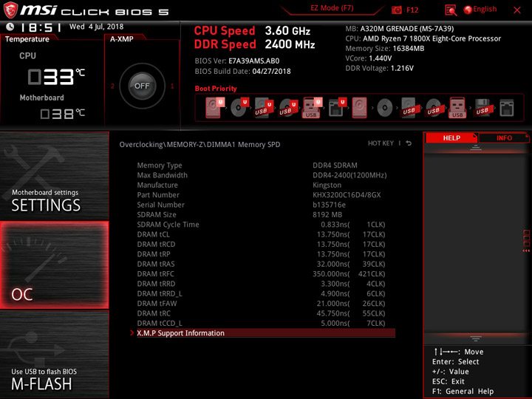532x399 pixels.
Task: Click the part number KHX3200C16D4/8GX
Action: click(x=347, y=195)
